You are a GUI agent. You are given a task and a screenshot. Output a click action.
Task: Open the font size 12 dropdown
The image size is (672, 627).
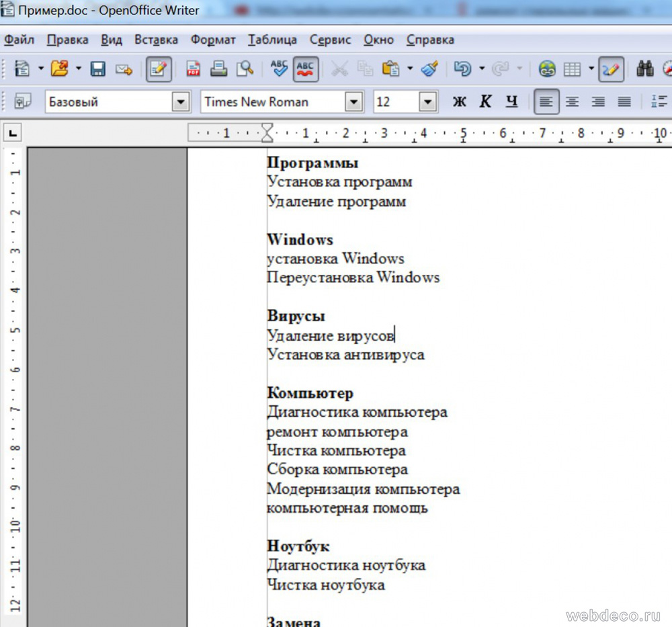428,102
